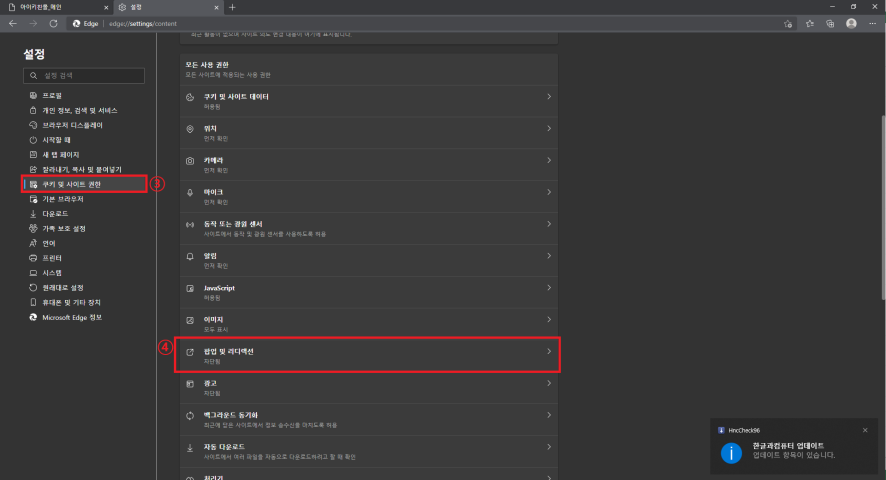Click the user profile avatar icon

click(x=851, y=22)
